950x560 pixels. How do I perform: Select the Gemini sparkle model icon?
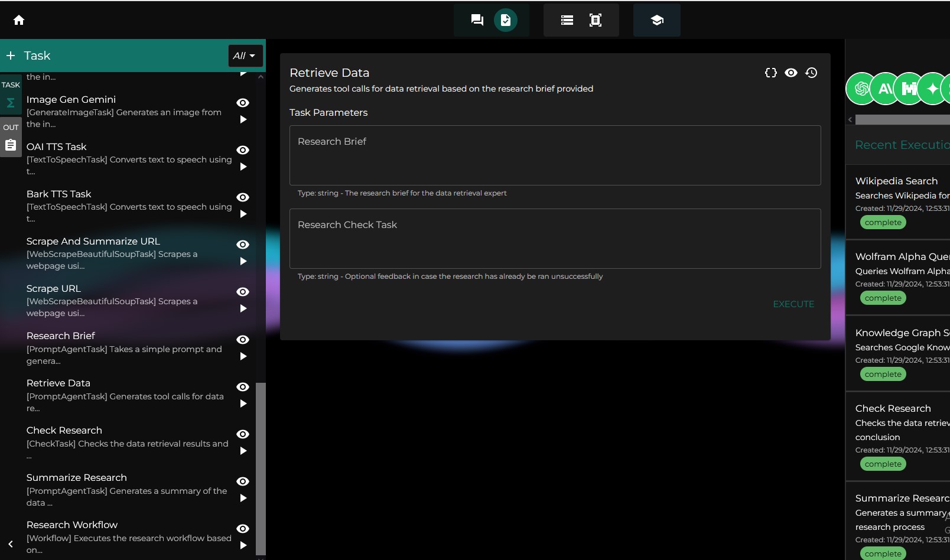pyautogui.click(x=933, y=89)
